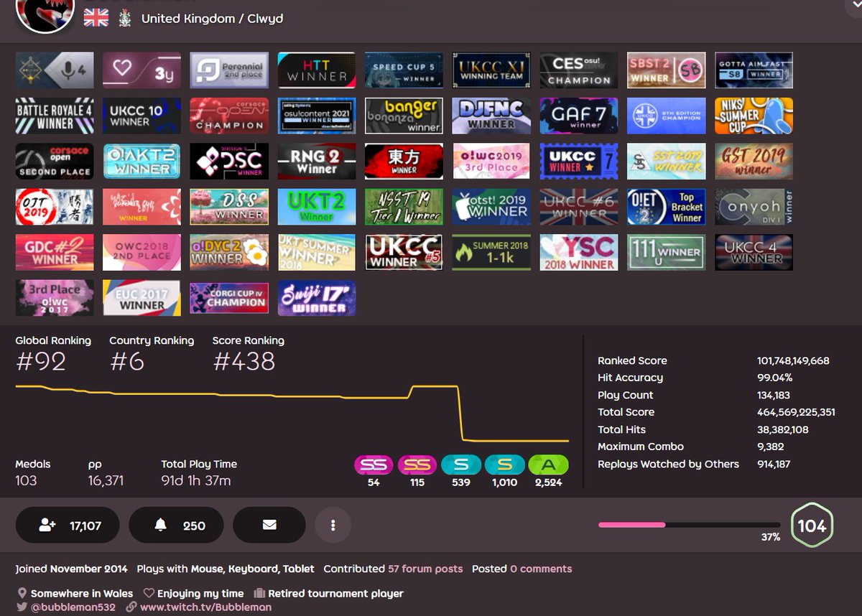This screenshot has width=862, height=616.
Task: Click the UKCC 4 Winner badge
Action: point(754,253)
